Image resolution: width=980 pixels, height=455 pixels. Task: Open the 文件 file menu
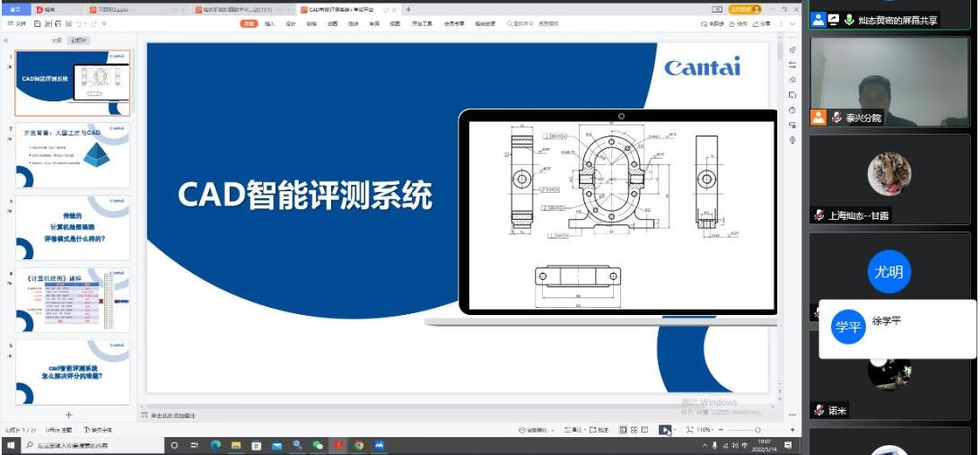(x=17, y=24)
